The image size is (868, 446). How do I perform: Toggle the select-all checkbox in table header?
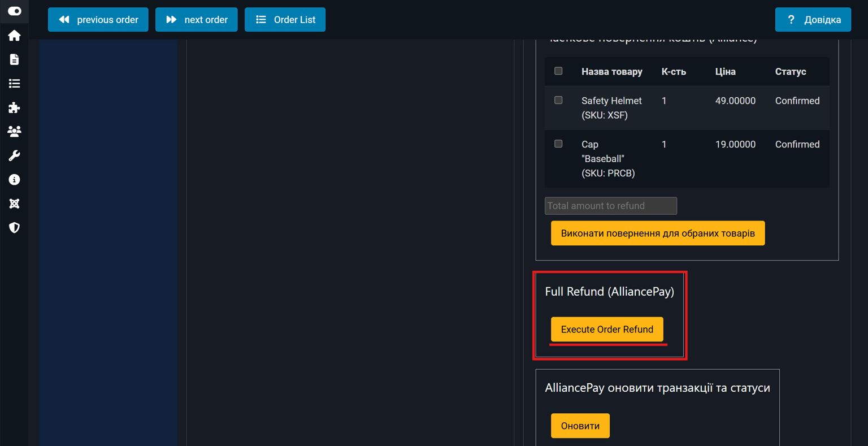tap(558, 71)
